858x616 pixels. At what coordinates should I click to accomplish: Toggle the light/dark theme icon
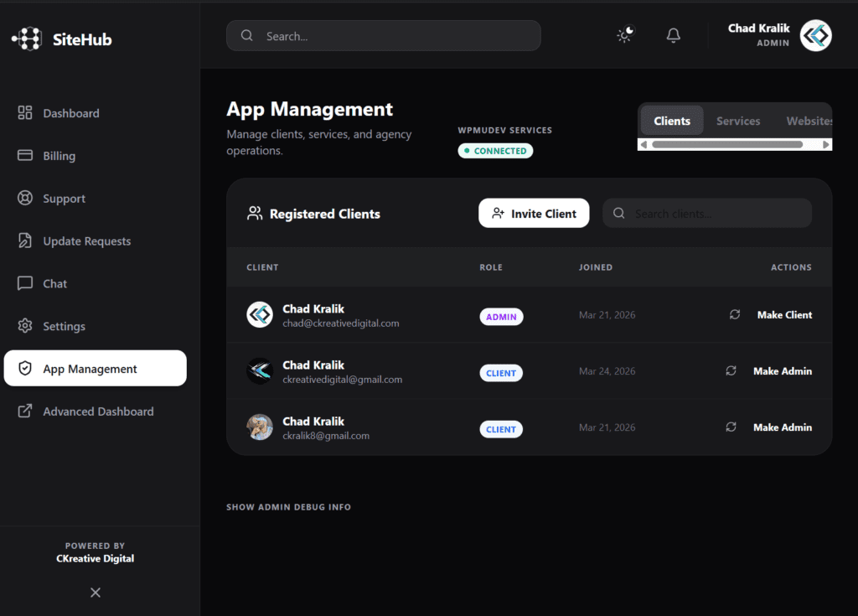pyautogui.click(x=625, y=35)
